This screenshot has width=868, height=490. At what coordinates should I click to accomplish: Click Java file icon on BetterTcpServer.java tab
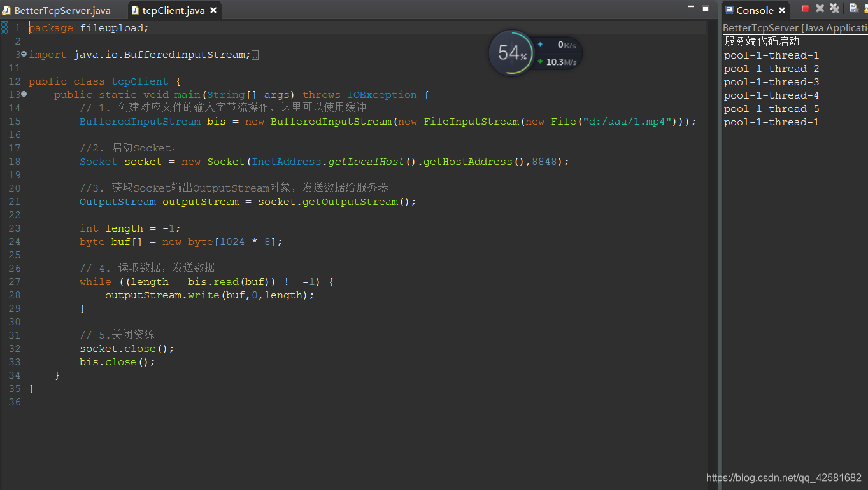[x=6, y=10]
